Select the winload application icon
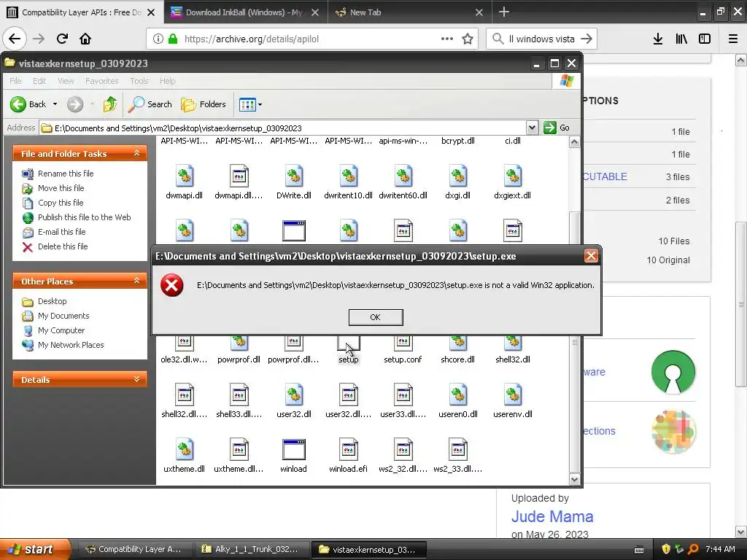This screenshot has height=560, width=747. coord(294,450)
